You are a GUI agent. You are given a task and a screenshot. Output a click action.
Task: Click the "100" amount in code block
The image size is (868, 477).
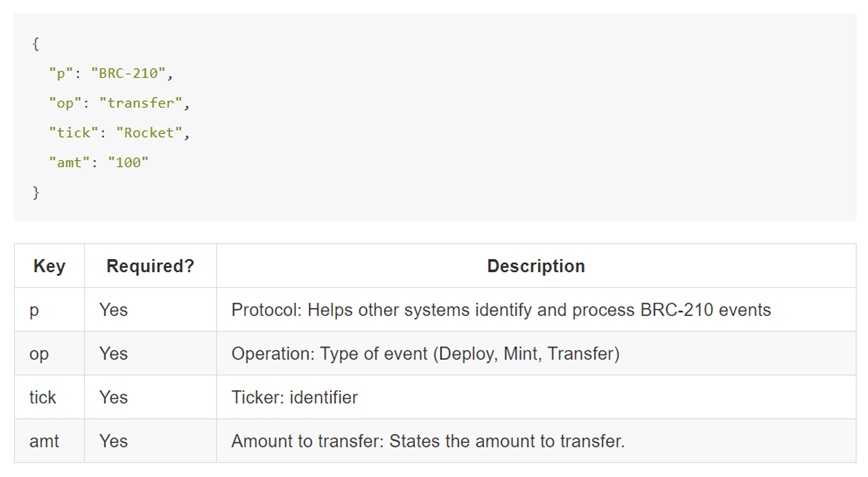click(127, 162)
